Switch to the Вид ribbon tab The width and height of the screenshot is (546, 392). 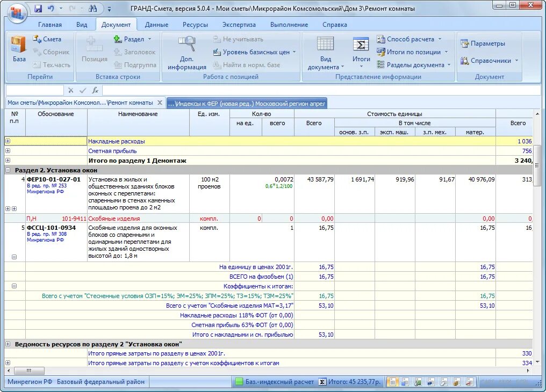[x=82, y=25]
